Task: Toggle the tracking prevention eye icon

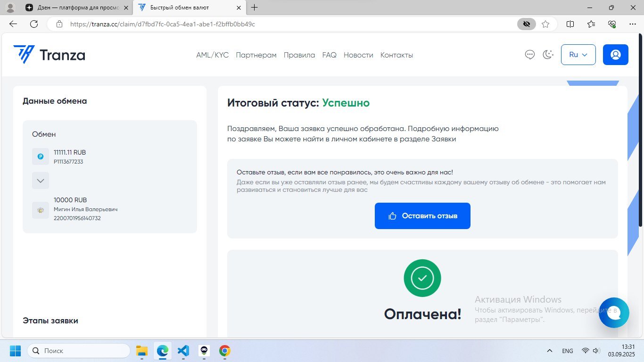Action: 527,24
